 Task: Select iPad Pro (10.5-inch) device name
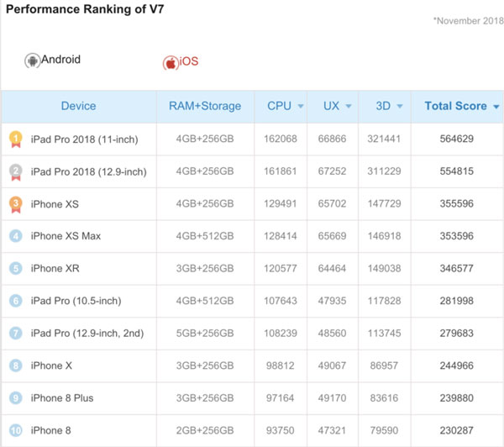[76, 301]
